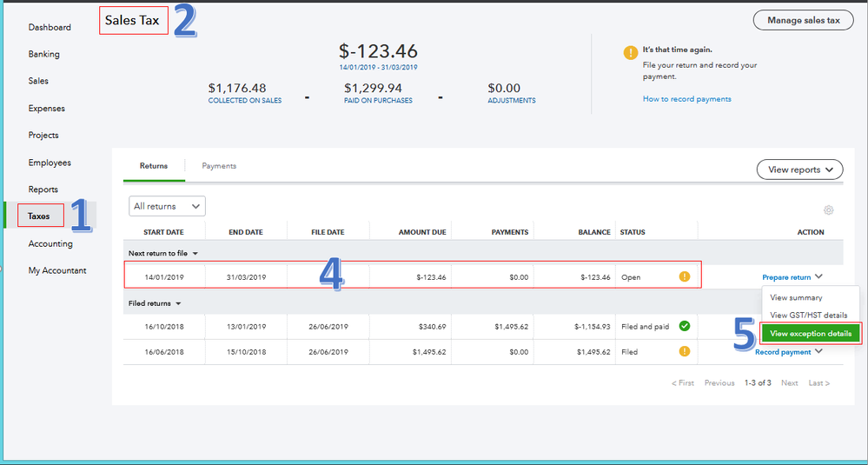
Task: Sort by the Balance column header
Action: click(x=594, y=233)
